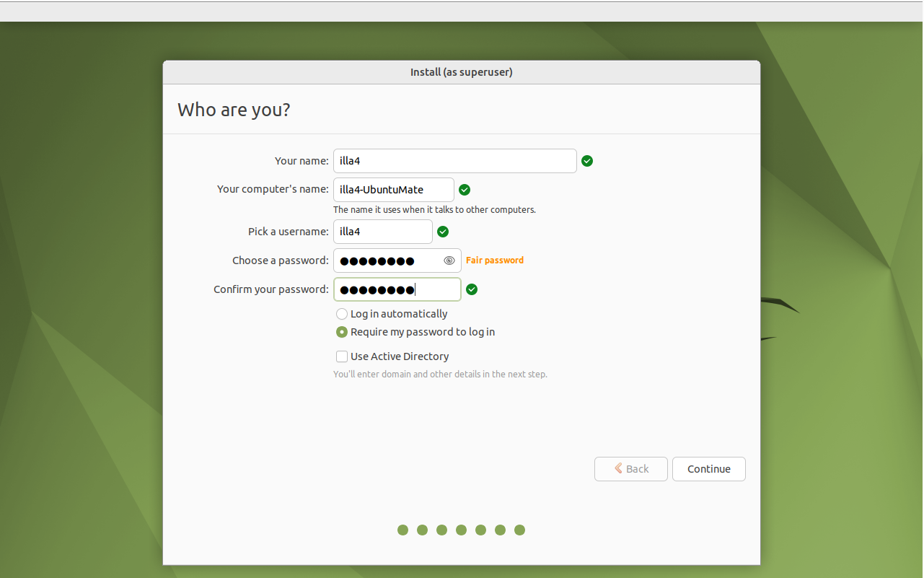This screenshot has height=578, width=924.
Task: Click the validation checkmark beside the username field
Action: [x=443, y=232]
